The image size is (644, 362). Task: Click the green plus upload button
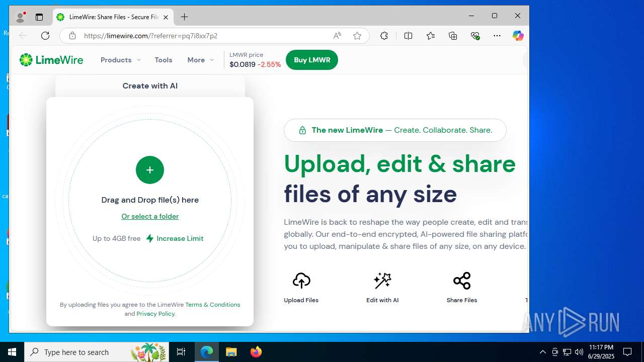(150, 170)
